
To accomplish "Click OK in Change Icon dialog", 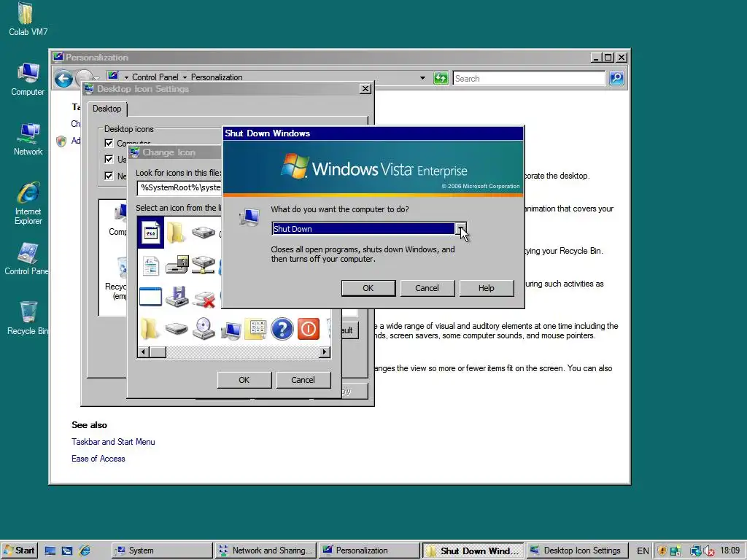I will click(x=244, y=380).
